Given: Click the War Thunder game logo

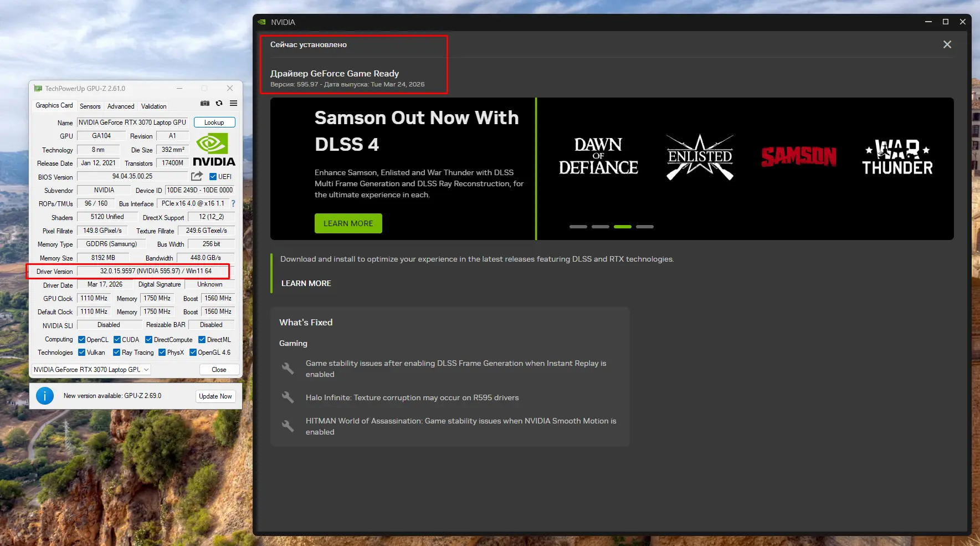Looking at the screenshot, I should 897,157.
